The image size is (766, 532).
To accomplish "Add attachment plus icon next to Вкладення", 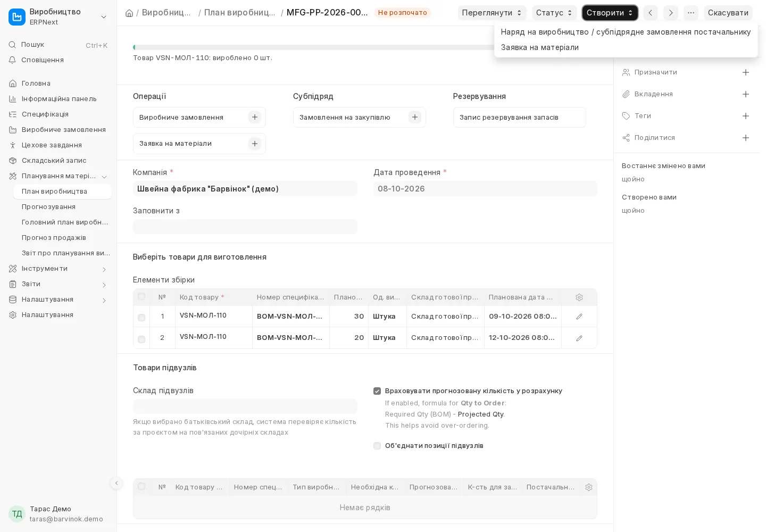I will (x=746, y=94).
